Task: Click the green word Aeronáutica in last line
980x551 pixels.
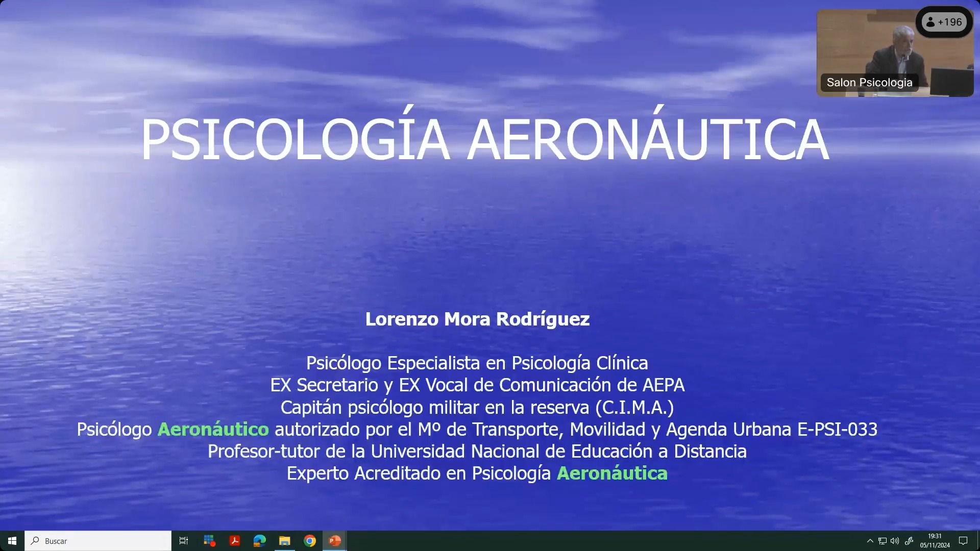Action: click(x=612, y=473)
